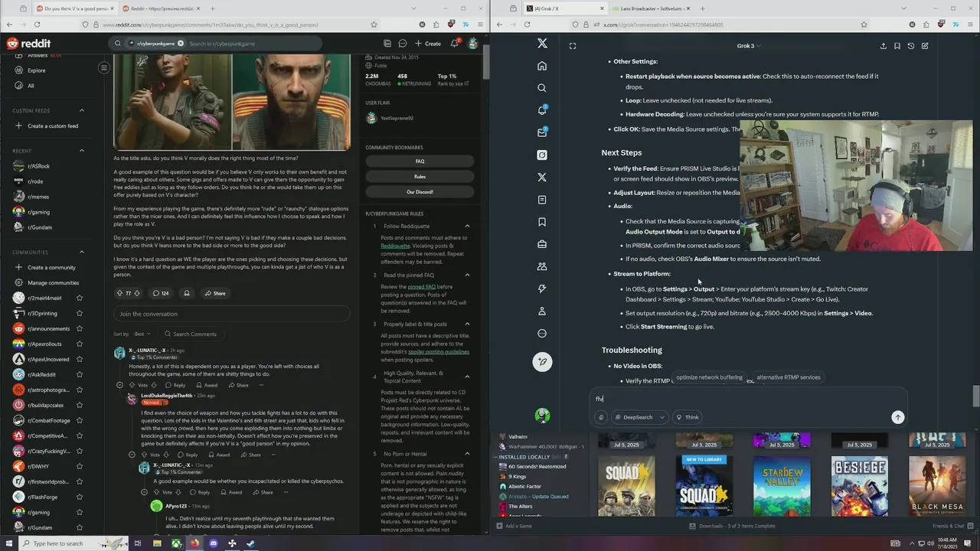Collapse rule Read the pinned FAQ
This screenshot has width=980, height=551.
(467, 275)
